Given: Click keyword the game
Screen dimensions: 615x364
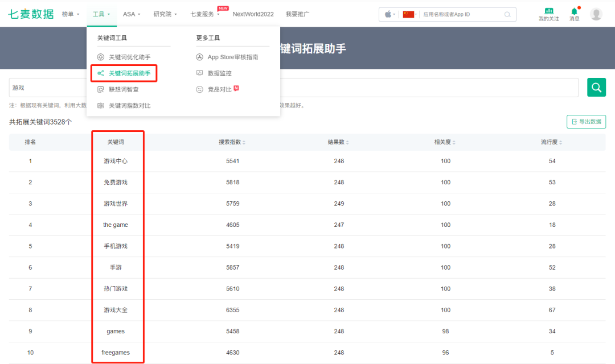Looking at the screenshot, I should (115, 225).
